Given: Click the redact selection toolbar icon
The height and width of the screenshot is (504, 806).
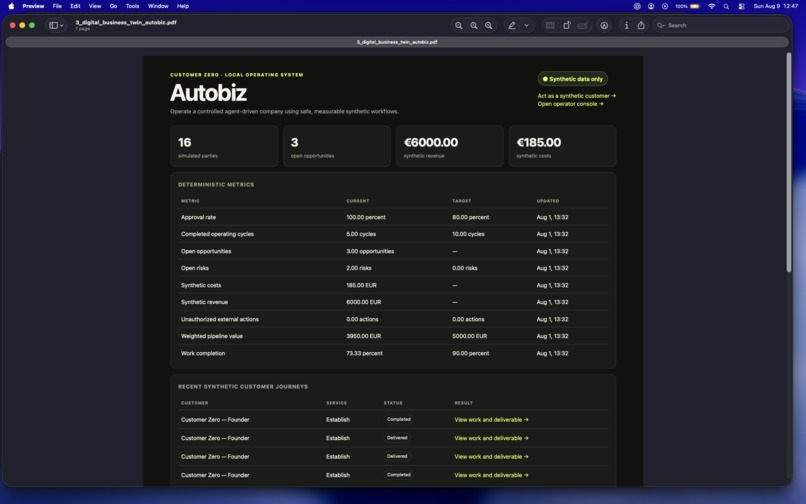Looking at the screenshot, I should 550,25.
